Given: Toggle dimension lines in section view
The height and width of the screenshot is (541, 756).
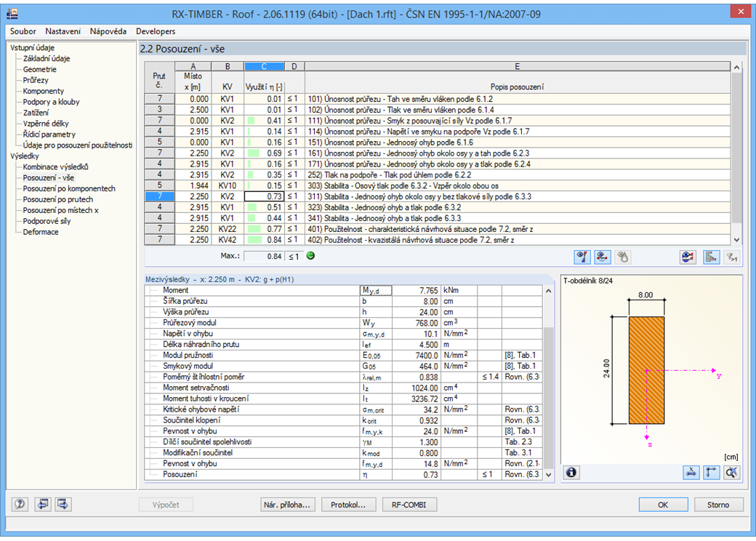Looking at the screenshot, I should point(712,473).
